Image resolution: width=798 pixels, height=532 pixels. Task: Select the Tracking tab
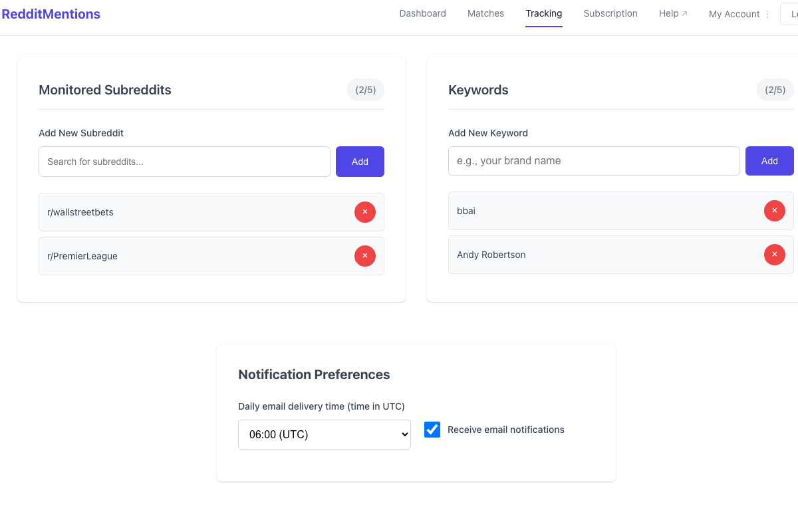[x=543, y=13]
